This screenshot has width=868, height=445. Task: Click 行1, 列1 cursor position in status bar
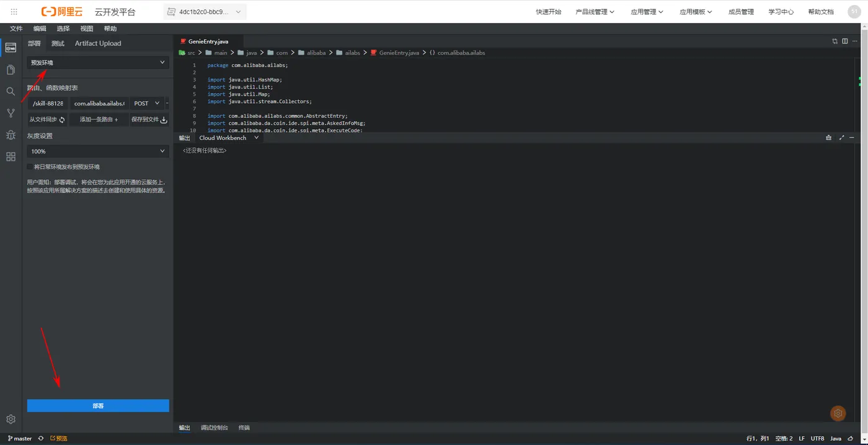tap(758, 438)
